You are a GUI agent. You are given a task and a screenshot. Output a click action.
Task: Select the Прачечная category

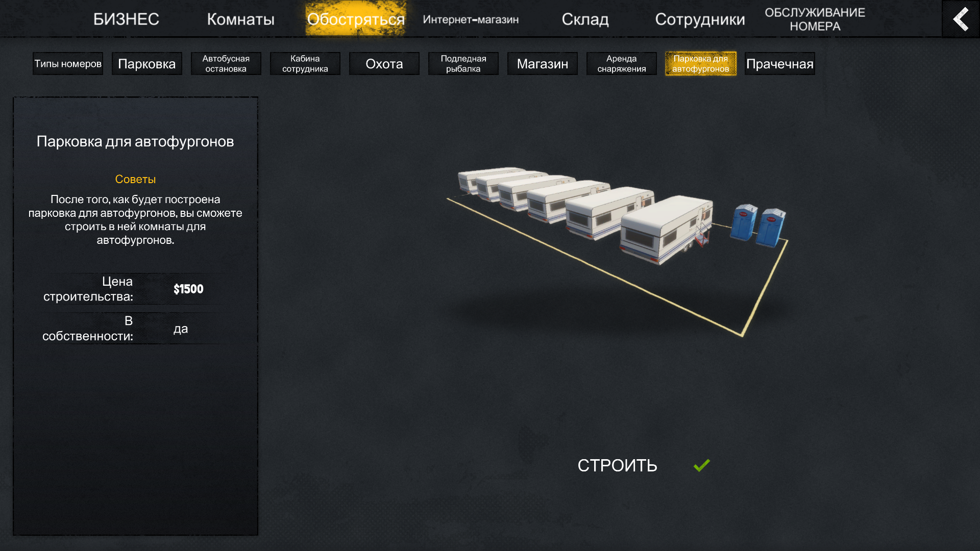780,64
